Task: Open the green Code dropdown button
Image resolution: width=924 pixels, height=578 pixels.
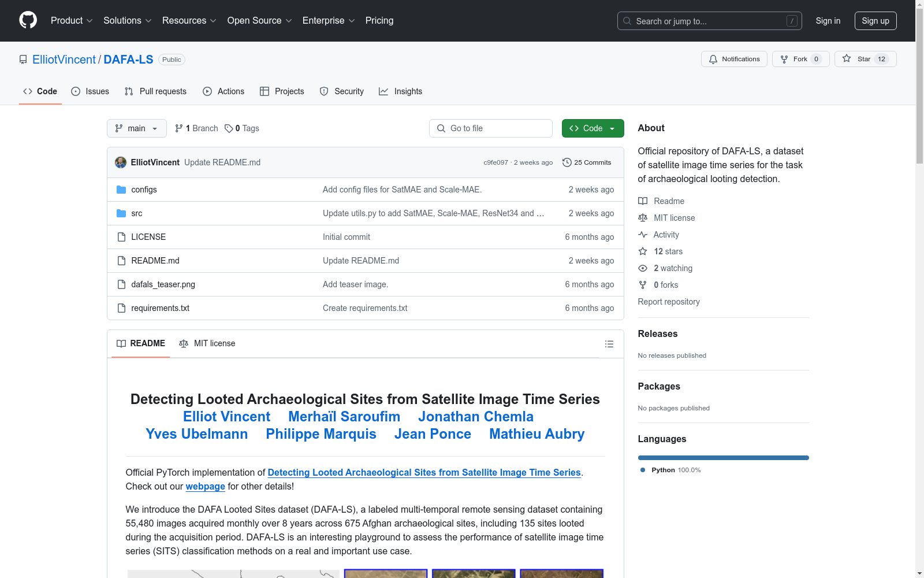Action: (x=593, y=128)
